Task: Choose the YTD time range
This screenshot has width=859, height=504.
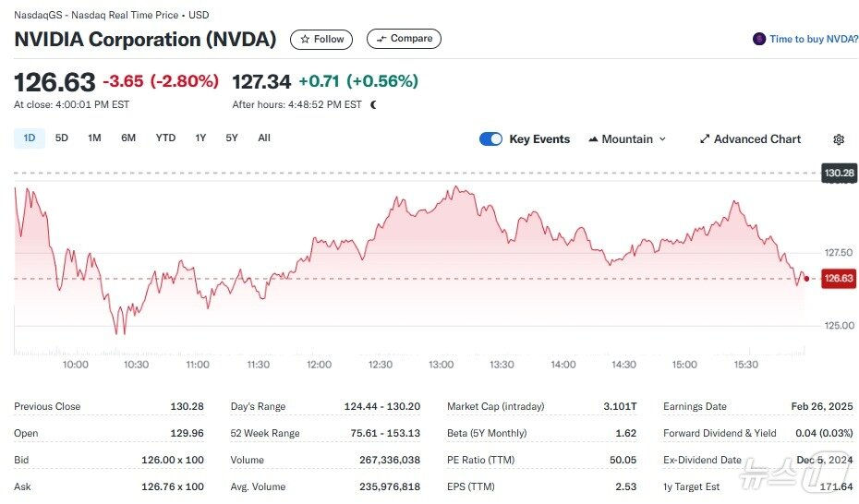Action: 165,138
